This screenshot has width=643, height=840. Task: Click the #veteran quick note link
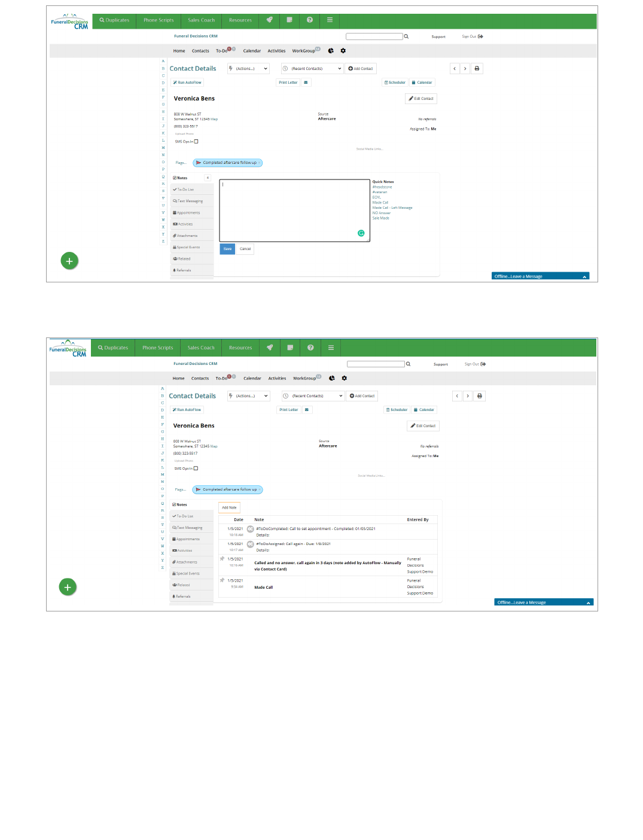380,192
